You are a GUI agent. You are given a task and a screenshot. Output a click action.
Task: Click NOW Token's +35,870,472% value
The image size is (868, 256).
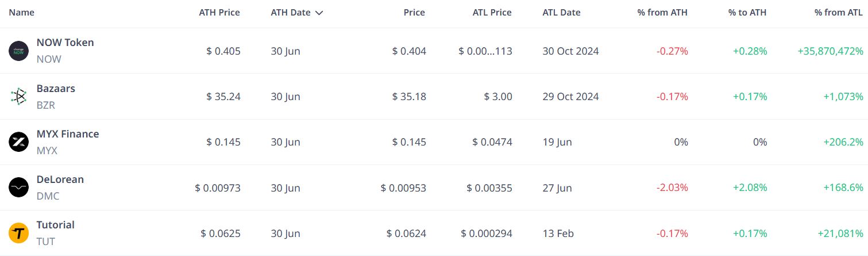[830, 51]
